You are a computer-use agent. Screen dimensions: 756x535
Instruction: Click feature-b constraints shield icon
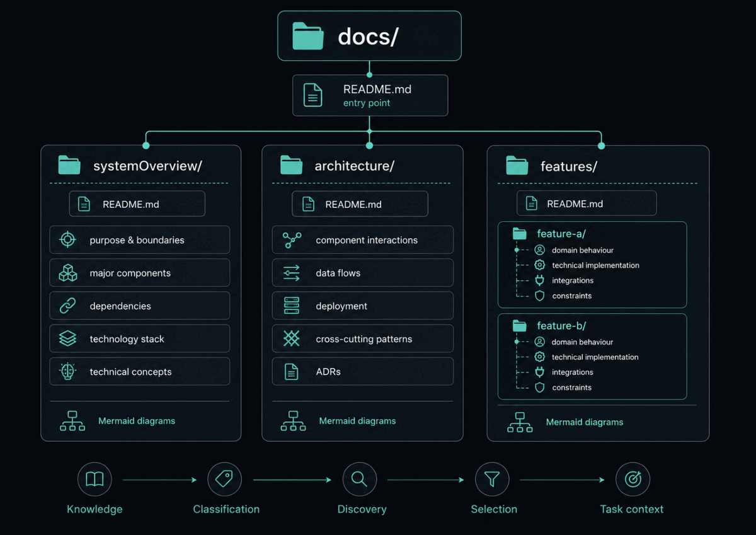click(539, 388)
